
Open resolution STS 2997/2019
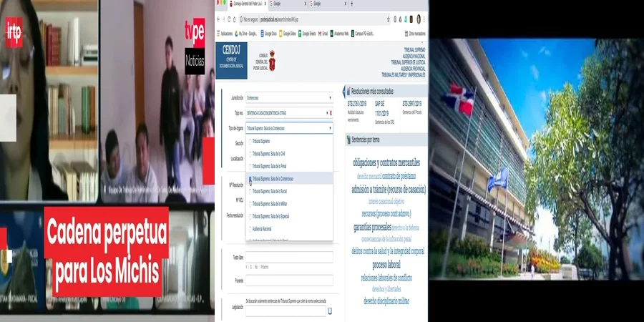pyautogui.click(x=412, y=104)
